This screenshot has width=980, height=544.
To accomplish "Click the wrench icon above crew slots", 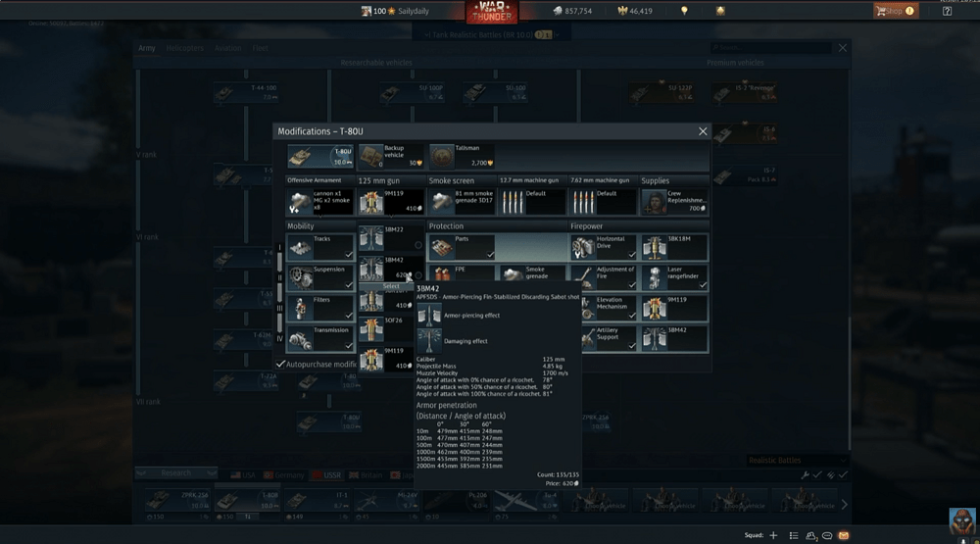I will point(805,475).
